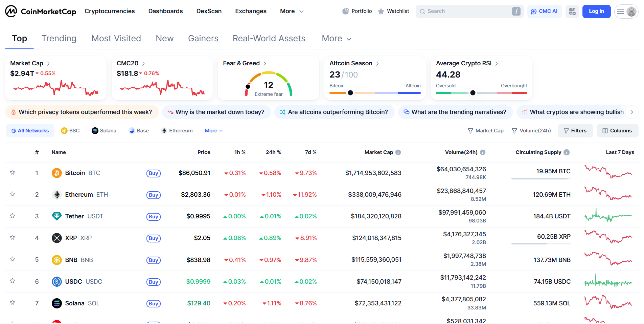Viewport: 644px width, 324px height.
Task: Click the Altcoin Season slider indicator
Action: click(350, 93)
